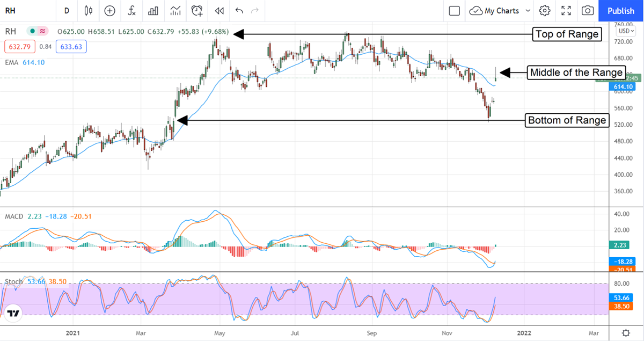
Task: Click the Publish button
Action: point(621,11)
